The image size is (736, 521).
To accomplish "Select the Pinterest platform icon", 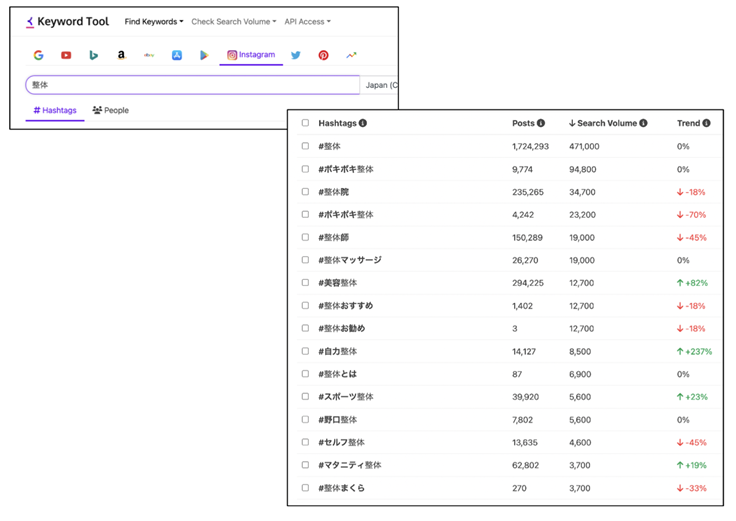I will click(x=323, y=55).
